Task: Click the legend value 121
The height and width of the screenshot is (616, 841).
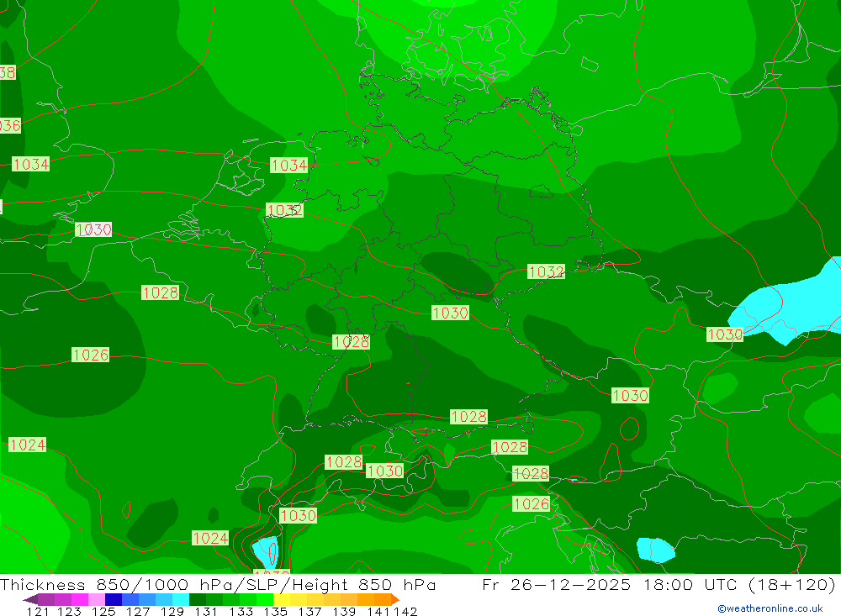Action: pyautogui.click(x=38, y=611)
